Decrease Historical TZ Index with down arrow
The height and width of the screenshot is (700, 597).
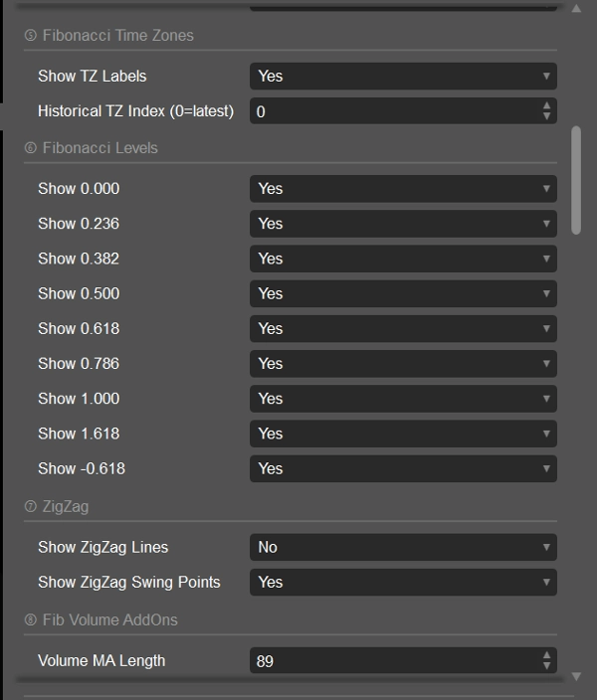click(x=546, y=116)
